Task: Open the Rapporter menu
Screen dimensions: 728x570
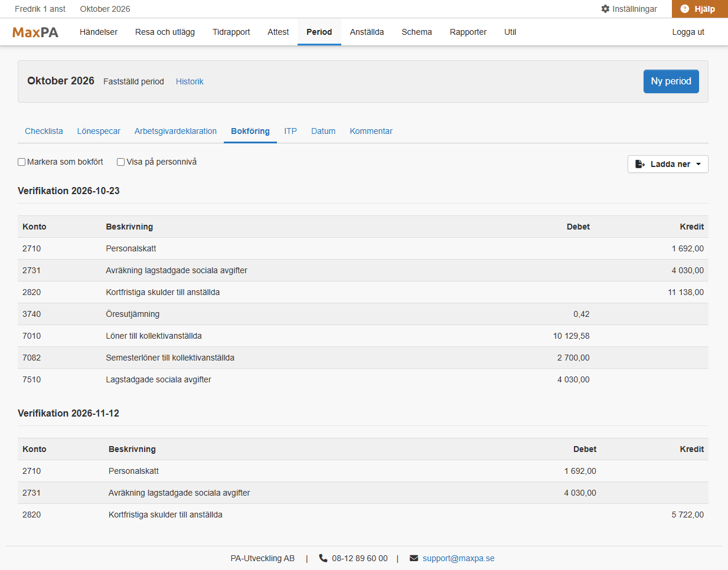Action: click(468, 32)
